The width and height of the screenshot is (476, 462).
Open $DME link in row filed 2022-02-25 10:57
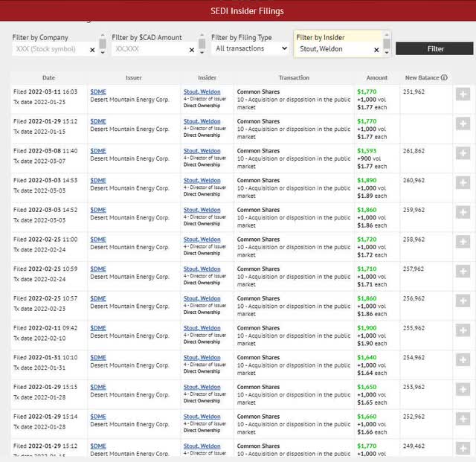(x=98, y=298)
